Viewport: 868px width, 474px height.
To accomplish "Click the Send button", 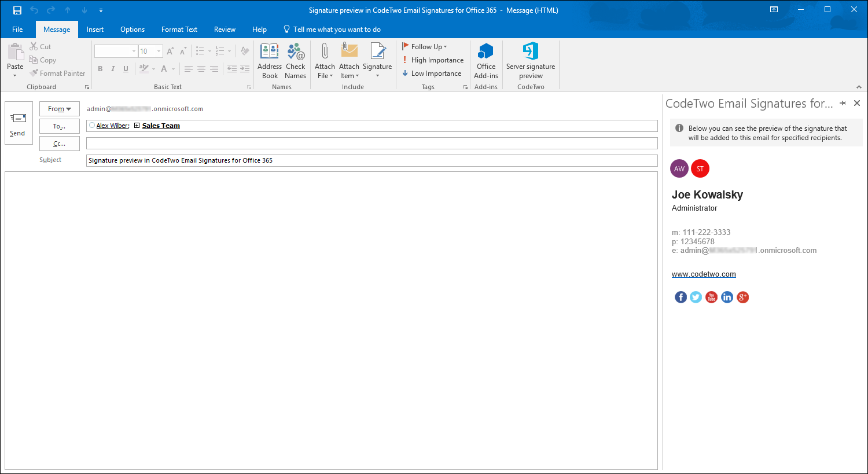I will point(18,124).
